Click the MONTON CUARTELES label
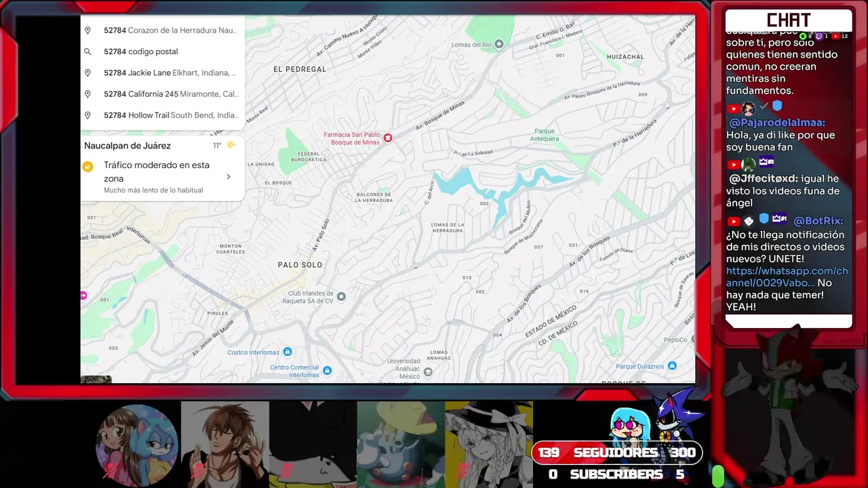868x488 pixels. click(231, 249)
